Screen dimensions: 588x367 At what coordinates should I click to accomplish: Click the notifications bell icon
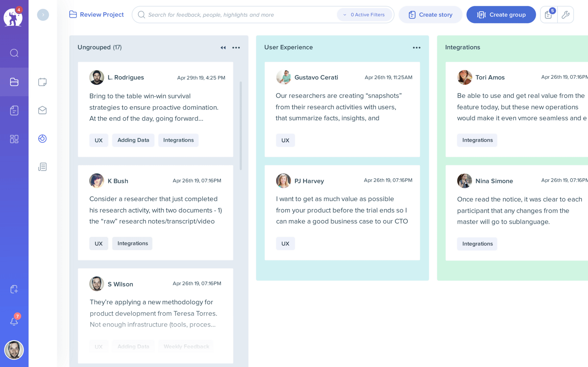click(14, 321)
